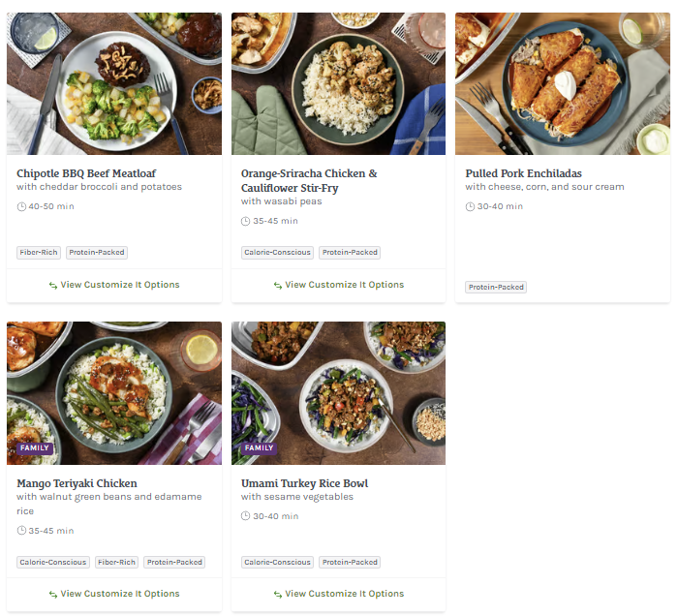The width and height of the screenshot is (678, 616).
Task: Click swap icon on Umami Turkey Rice Bowl card
Action: click(278, 595)
